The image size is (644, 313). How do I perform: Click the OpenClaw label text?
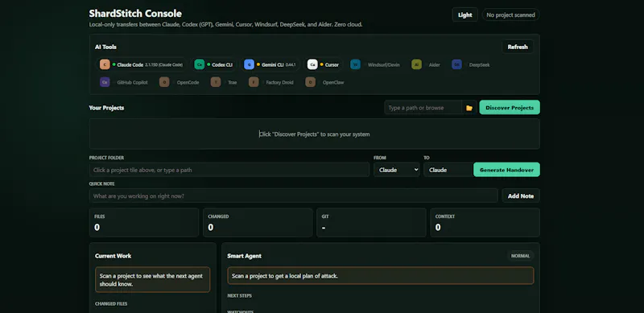click(x=333, y=83)
